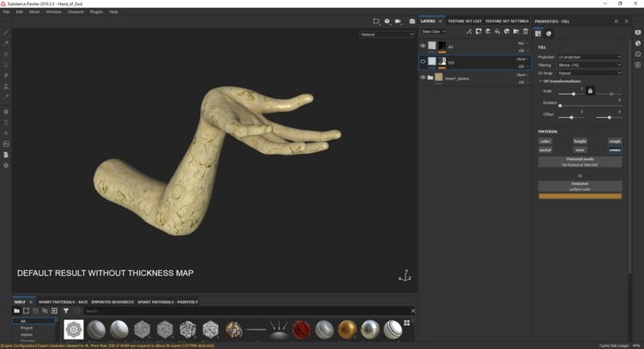Click the lock icon beside Scale
The width and height of the screenshot is (644, 349).
[590, 90]
